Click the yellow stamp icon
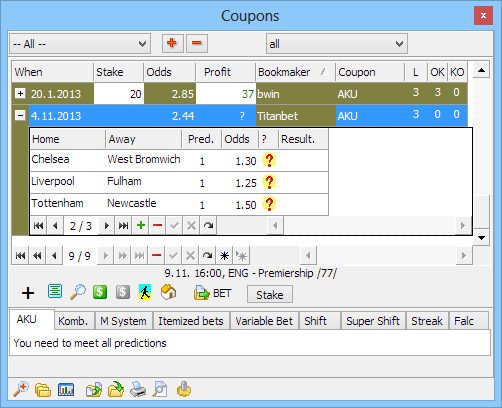This screenshot has height=408, width=502. point(184,389)
